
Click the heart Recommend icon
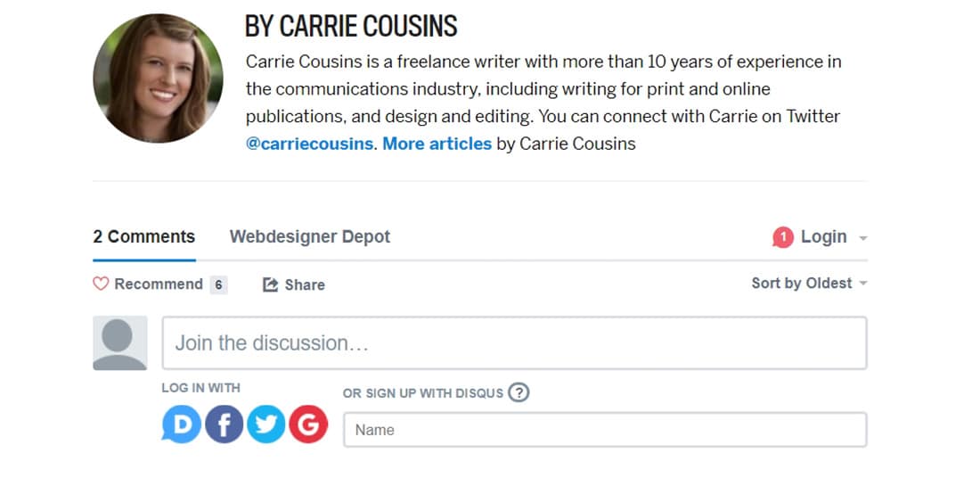click(x=101, y=284)
